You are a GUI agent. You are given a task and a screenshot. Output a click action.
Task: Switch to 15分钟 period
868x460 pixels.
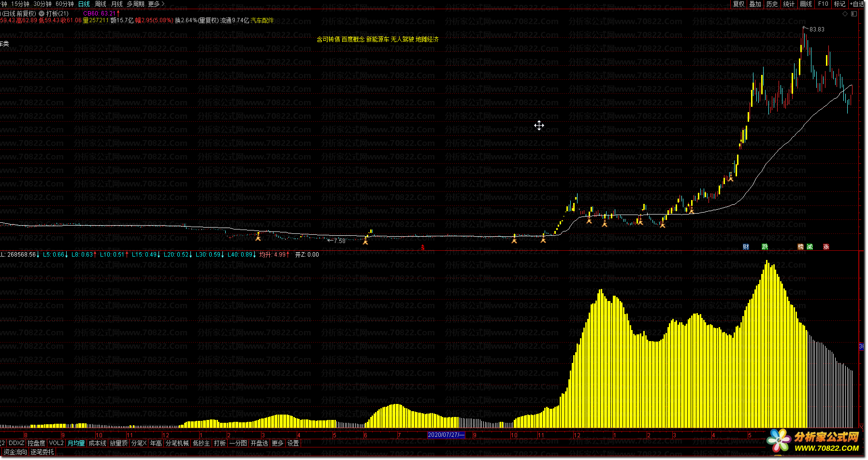click(20, 4)
